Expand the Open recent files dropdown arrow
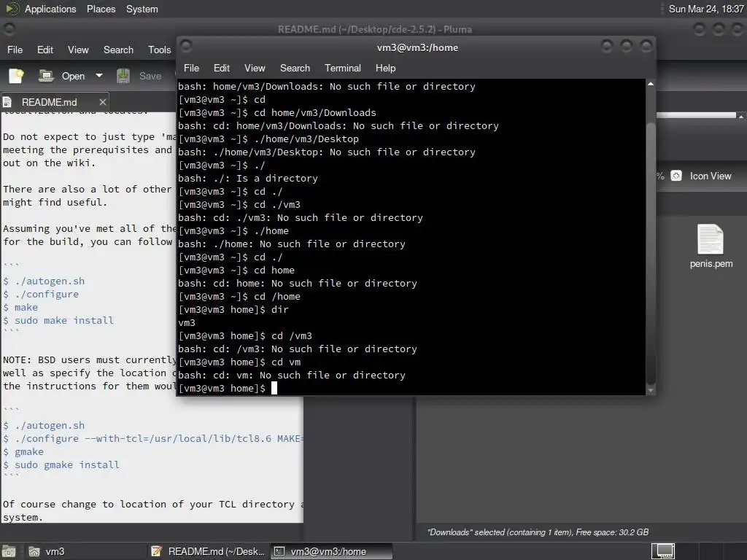 (99, 76)
